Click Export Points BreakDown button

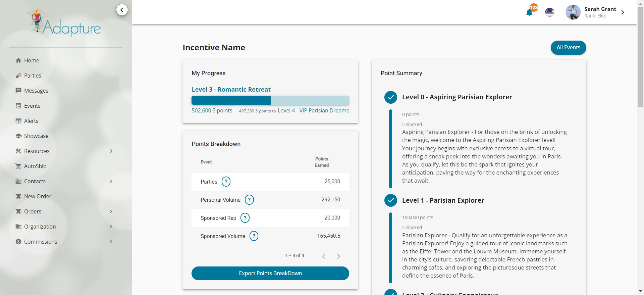[270, 273]
